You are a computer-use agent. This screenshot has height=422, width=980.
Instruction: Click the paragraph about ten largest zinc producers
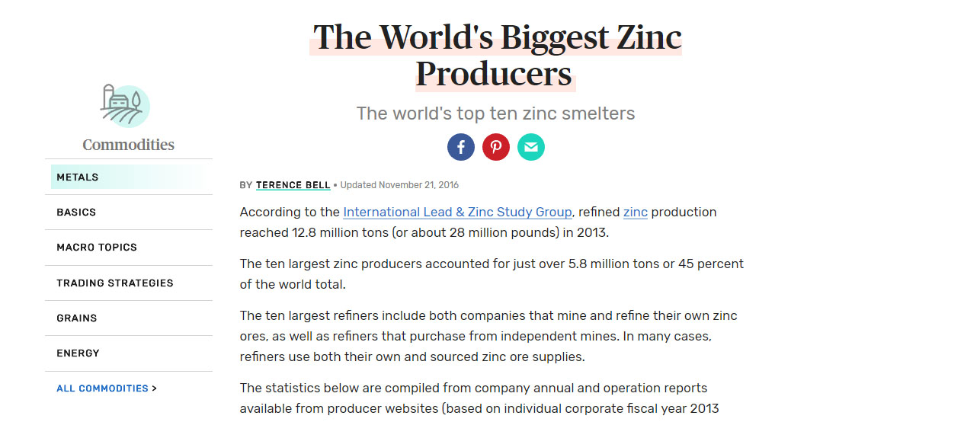click(x=492, y=274)
